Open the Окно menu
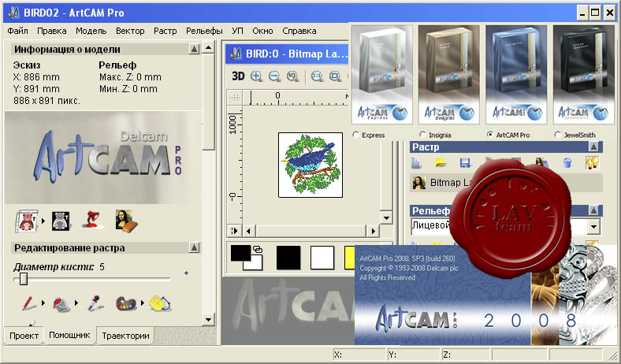621x364 pixels. pos(262,31)
